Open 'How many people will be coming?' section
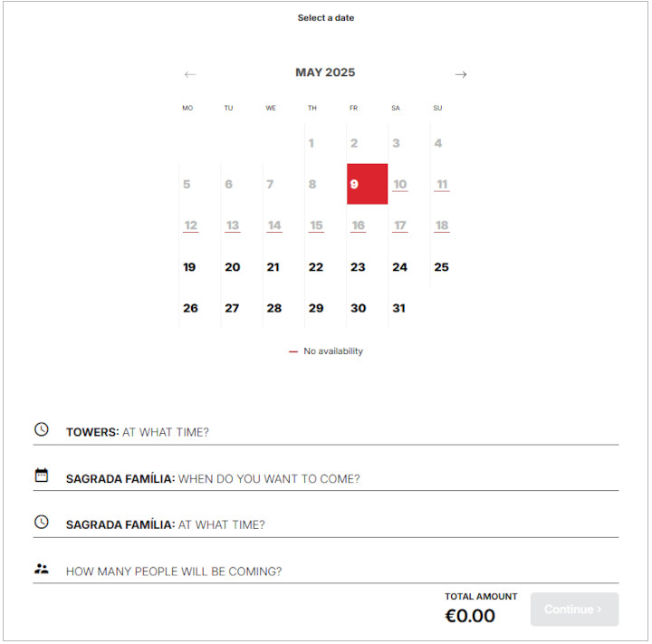Image resolution: width=652 pixels, height=644 pixels. tap(326, 572)
